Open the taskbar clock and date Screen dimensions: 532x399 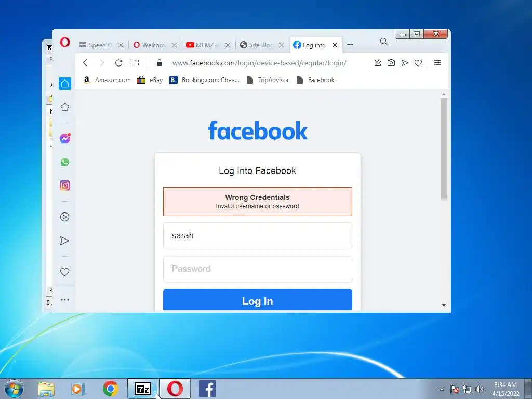[506, 389]
